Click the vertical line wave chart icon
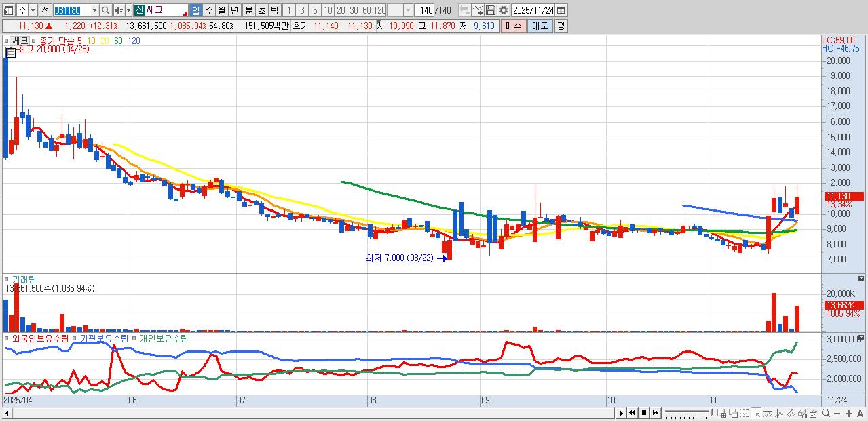 780,413
